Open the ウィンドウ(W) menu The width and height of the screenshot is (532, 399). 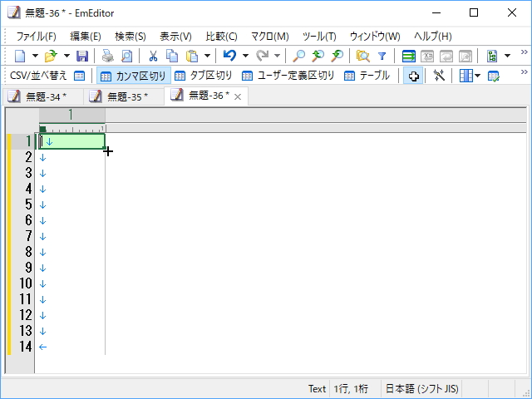tap(375, 36)
